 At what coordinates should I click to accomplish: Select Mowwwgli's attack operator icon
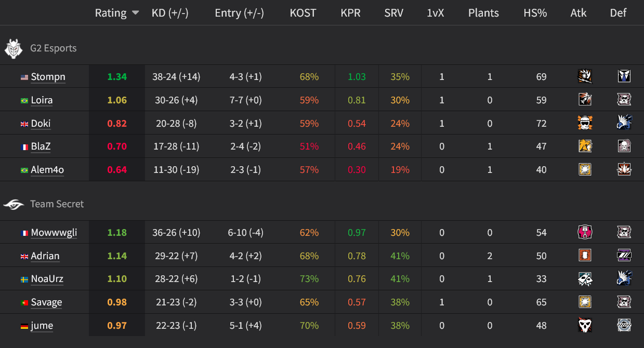click(585, 232)
